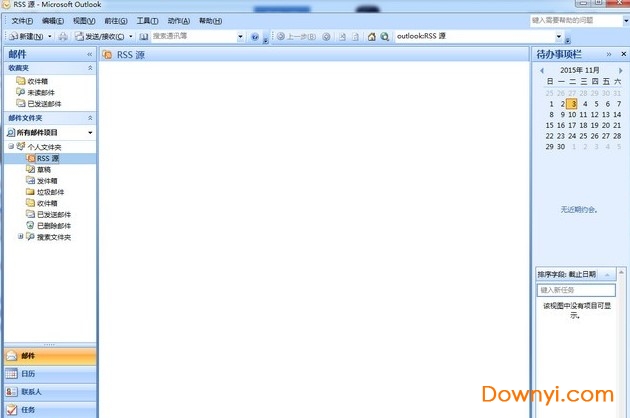Click the search the web globe icon

385,37
